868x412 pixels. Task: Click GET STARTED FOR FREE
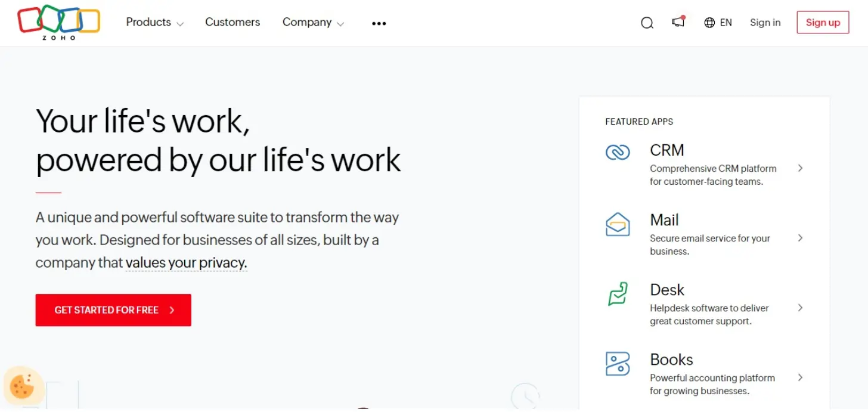113,310
